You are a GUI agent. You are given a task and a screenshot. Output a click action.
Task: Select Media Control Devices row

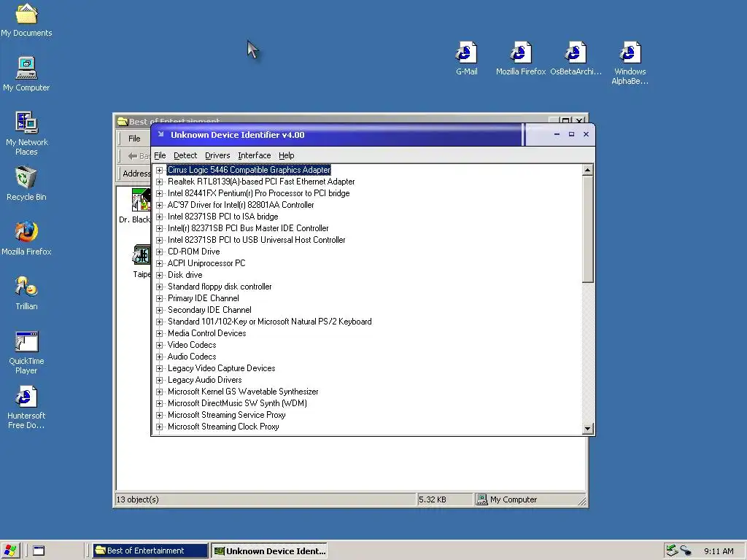(206, 333)
